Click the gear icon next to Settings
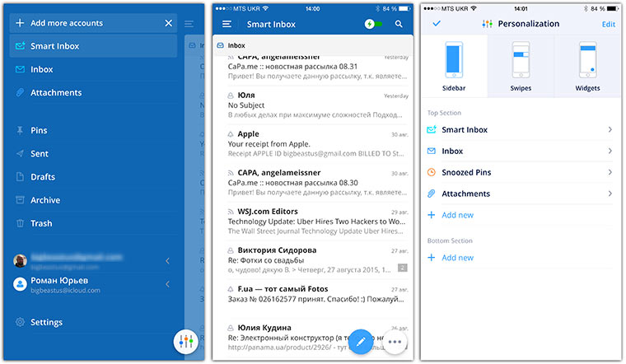 coord(20,322)
